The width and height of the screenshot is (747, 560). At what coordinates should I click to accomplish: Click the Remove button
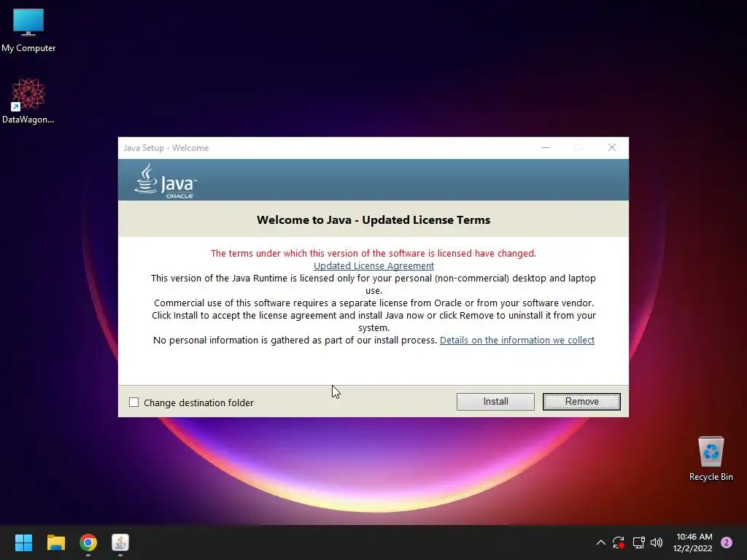tap(581, 402)
